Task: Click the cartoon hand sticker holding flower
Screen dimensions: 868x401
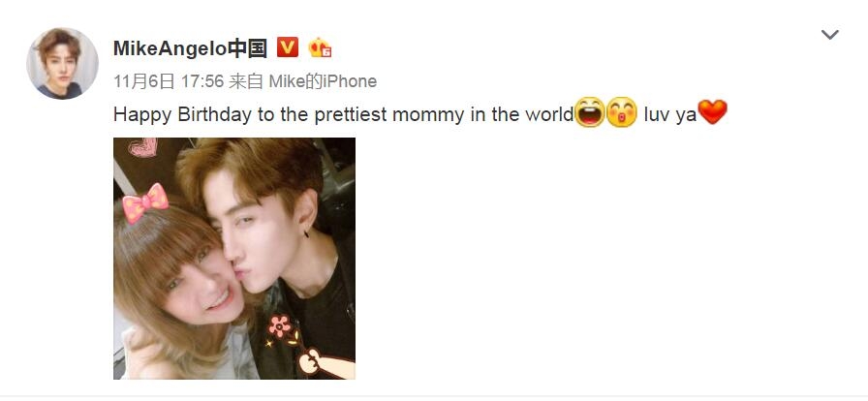Action: coord(325,363)
